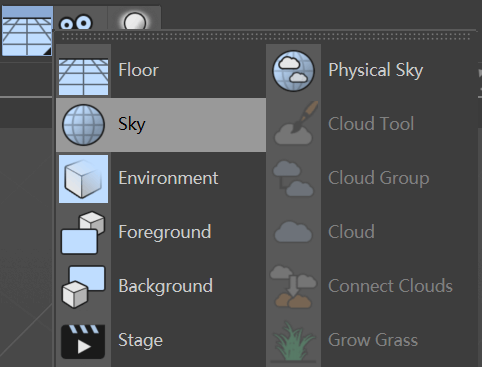The height and width of the screenshot is (367, 482).
Task: Click the Cloud Group icon
Action: pyautogui.click(x=293, y=178)
